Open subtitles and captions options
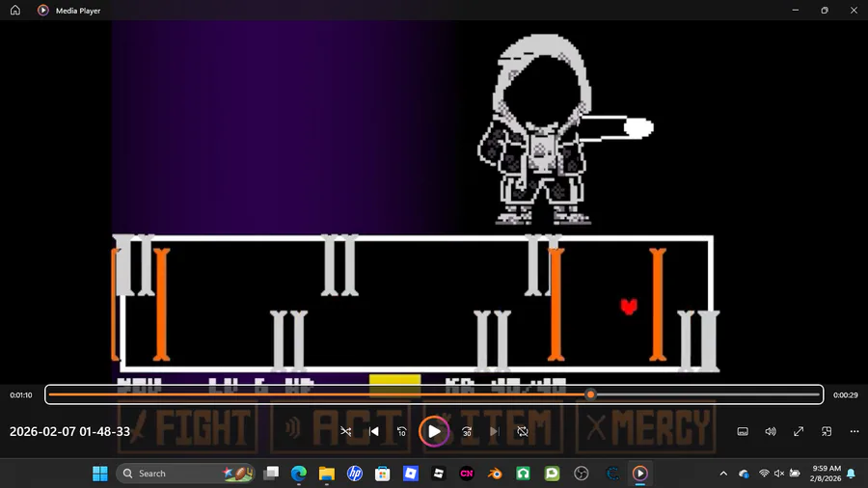This screenshot has width=868, height=488. tap(743, 431)
